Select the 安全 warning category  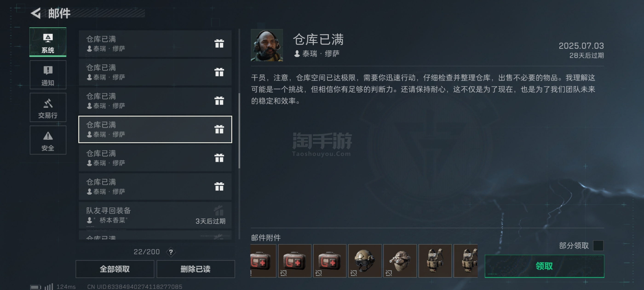pos(48,140)
